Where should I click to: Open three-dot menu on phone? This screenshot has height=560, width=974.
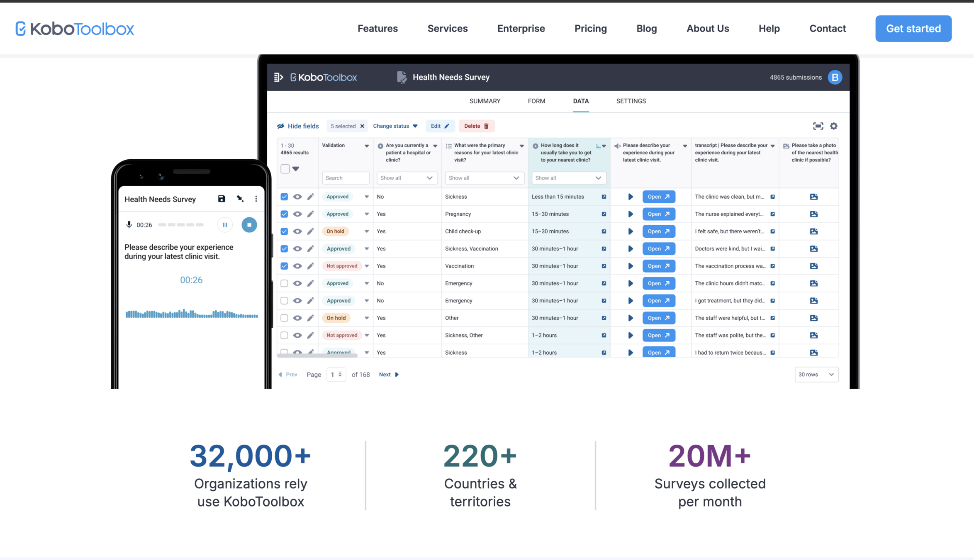coord(256,199)
